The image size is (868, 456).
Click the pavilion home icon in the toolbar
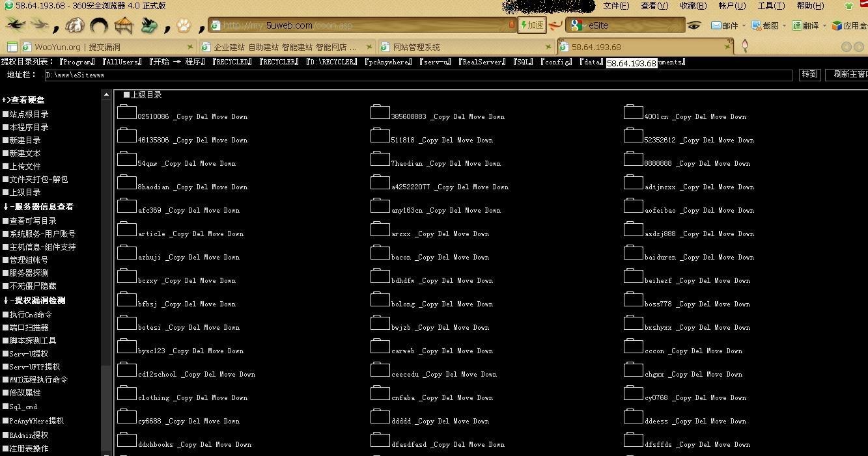tap(124, 25)
